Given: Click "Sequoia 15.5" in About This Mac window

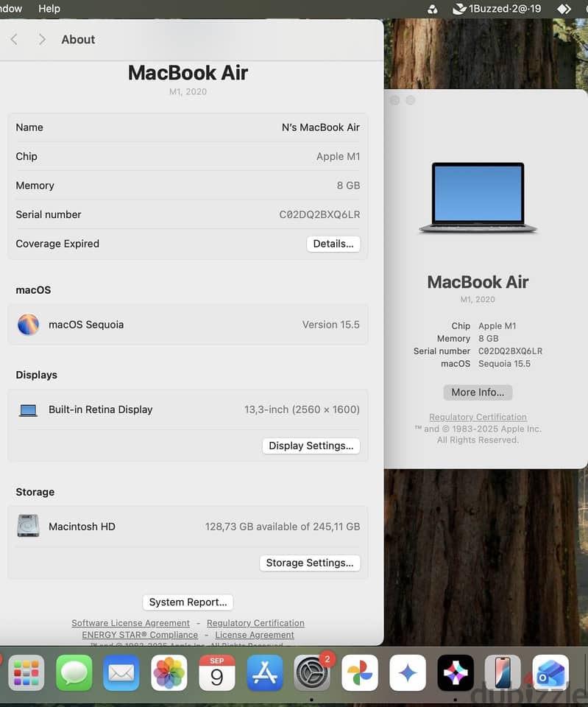Looking at the screenshot, I should pos(504,364).
